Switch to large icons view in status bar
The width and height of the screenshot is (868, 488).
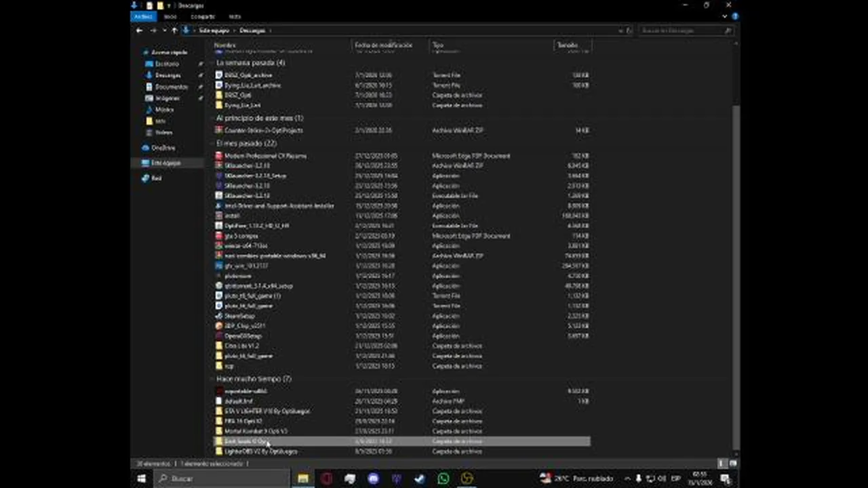pos(732,464)
